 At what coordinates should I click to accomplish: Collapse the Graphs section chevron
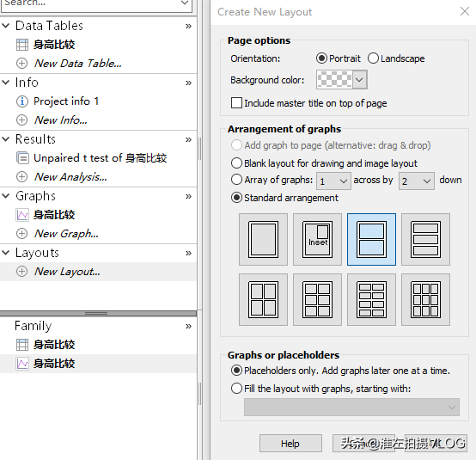(x=6, y=196)
